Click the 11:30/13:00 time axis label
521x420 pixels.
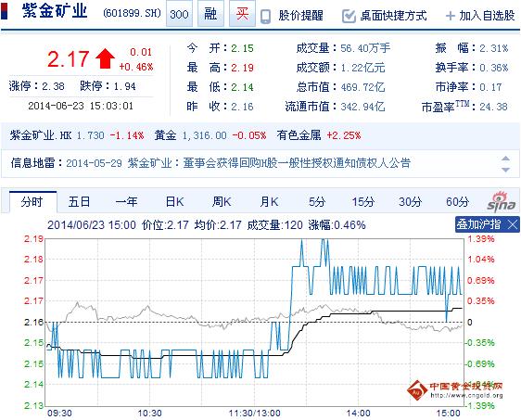[x=255, y=413]
